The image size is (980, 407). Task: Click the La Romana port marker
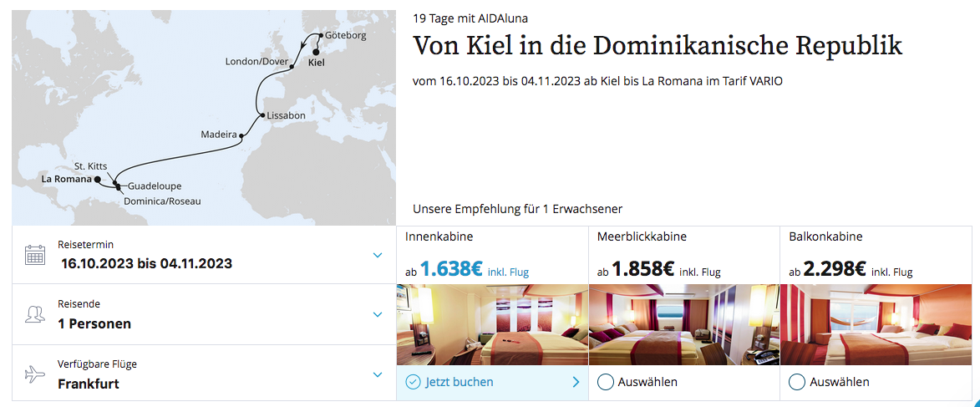[x=98, y=180]
